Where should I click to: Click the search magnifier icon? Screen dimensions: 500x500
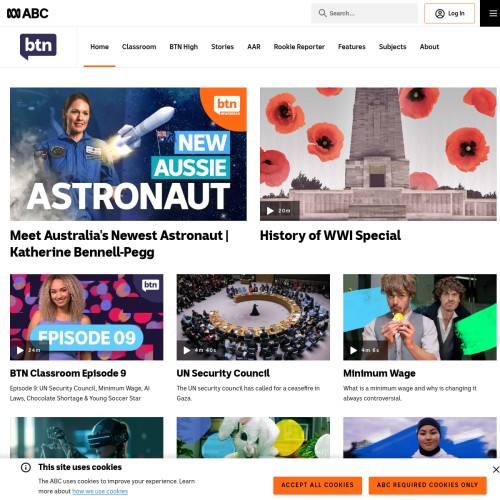click(x=322, y=13)
